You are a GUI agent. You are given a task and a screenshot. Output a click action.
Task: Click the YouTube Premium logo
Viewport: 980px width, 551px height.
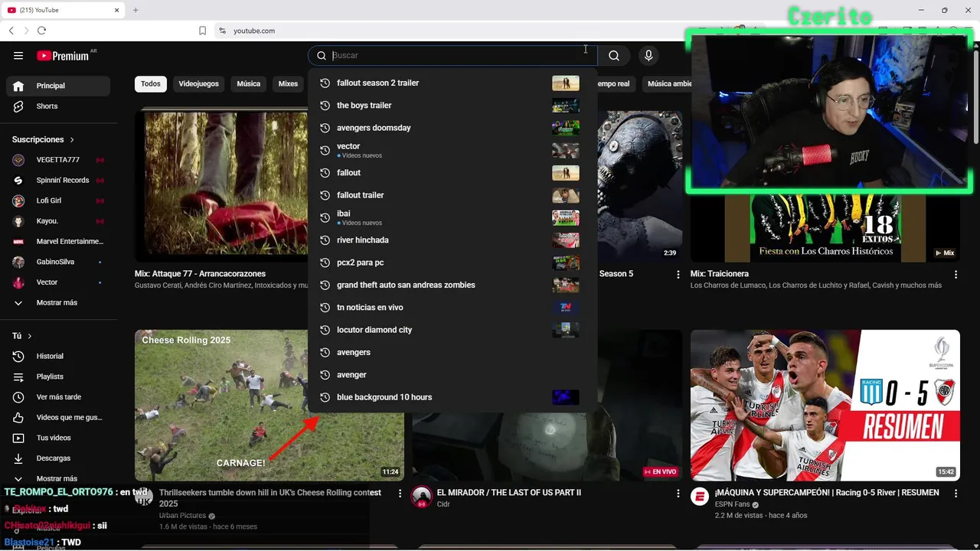pos(63,56)
